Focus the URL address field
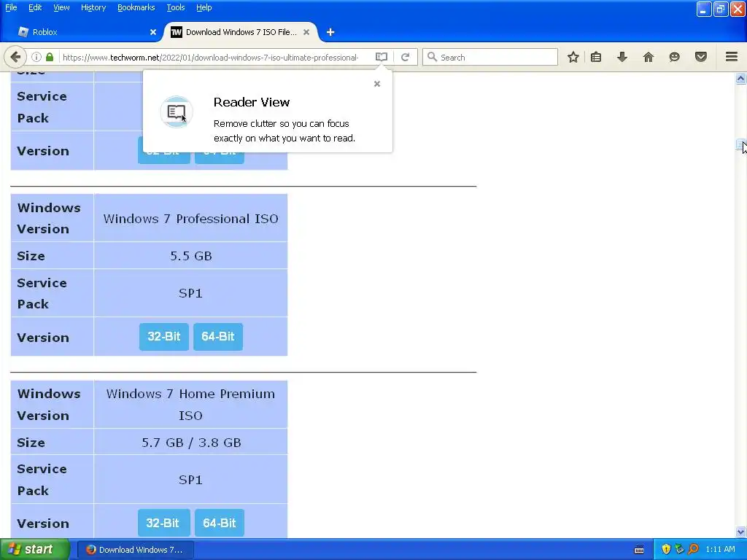Screen dimensions: 747x560 pyautogui.click(x=210, y=57)
